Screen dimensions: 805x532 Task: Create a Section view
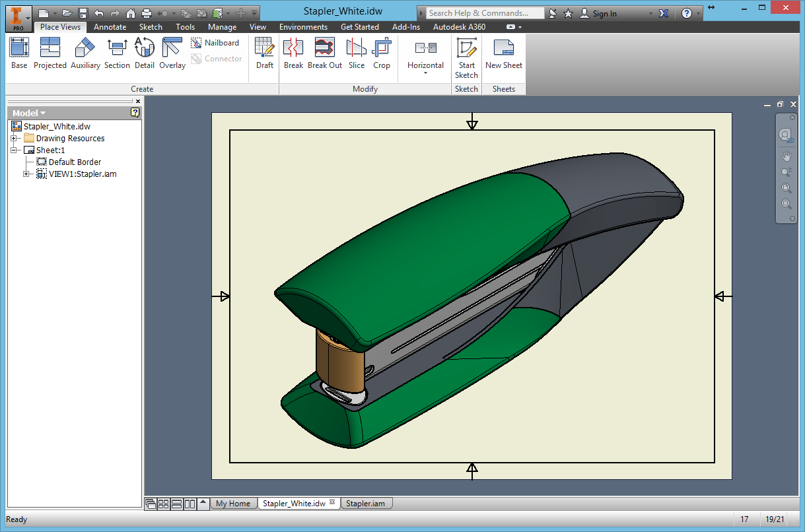(117, 53)
